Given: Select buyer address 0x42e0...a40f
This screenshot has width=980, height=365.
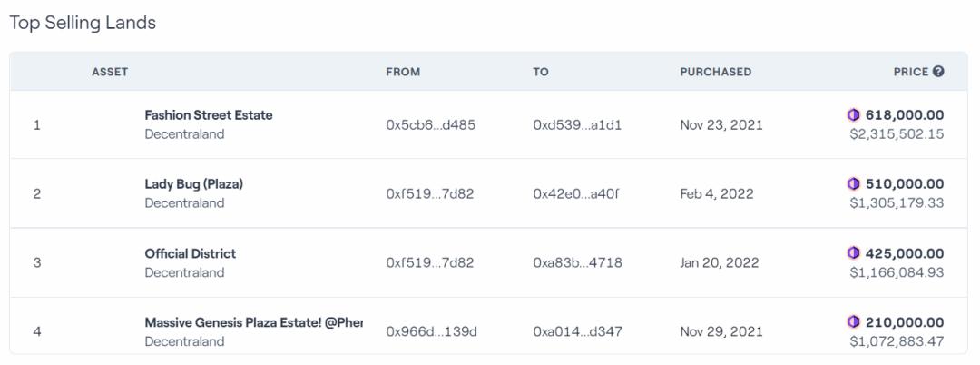Looking at the screenshot, I should coord(576,193).
